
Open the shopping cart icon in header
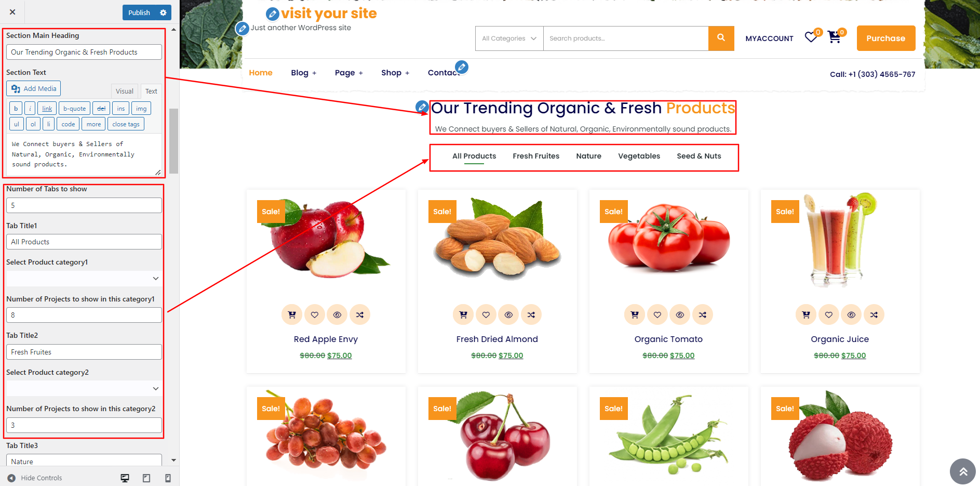pyautogui.click(x=834, y=37)
